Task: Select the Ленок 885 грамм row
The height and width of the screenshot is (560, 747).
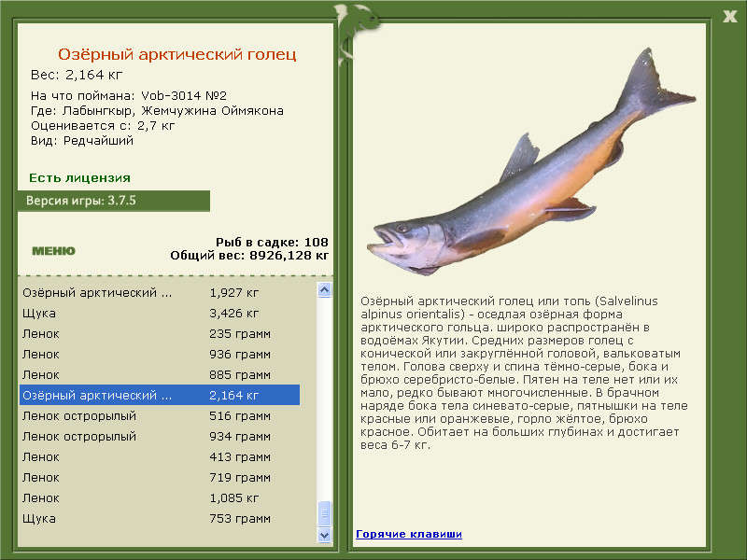Action: coord(160,375)
